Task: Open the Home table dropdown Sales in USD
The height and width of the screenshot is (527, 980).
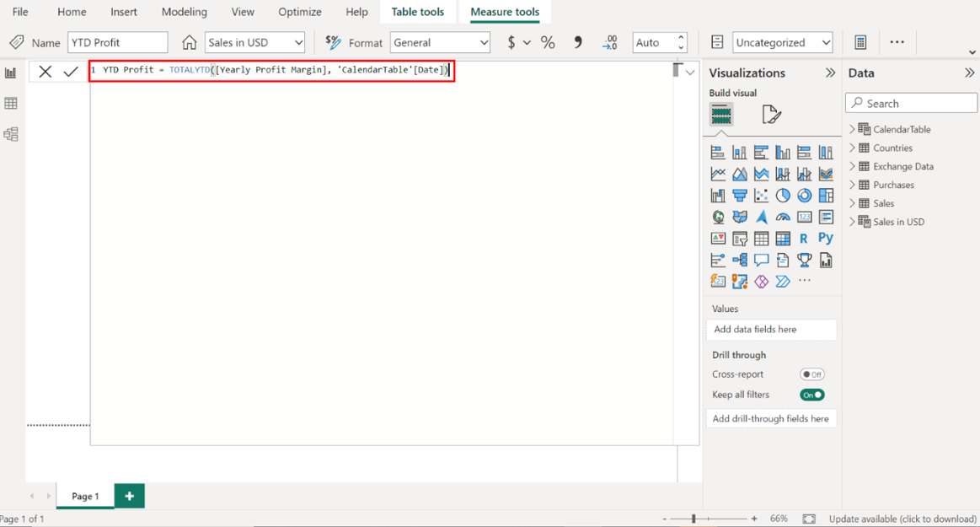Action: click(254, 42)
